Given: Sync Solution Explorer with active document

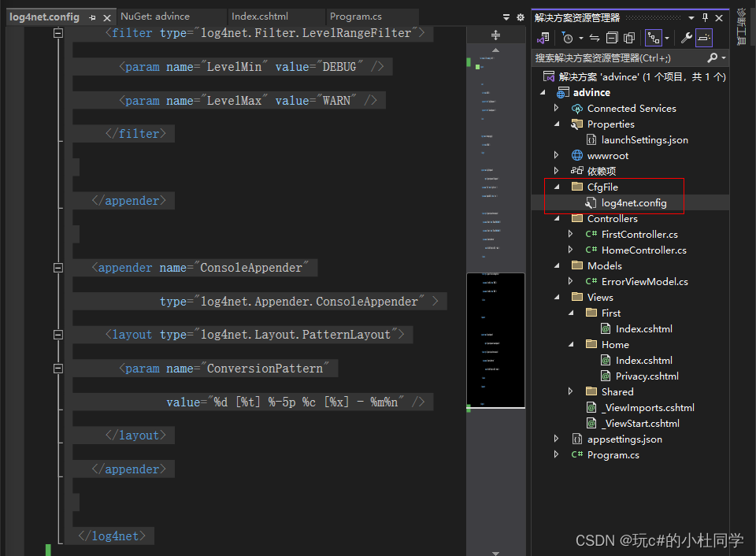Looking at the screenshot, I should click(593, 37).
